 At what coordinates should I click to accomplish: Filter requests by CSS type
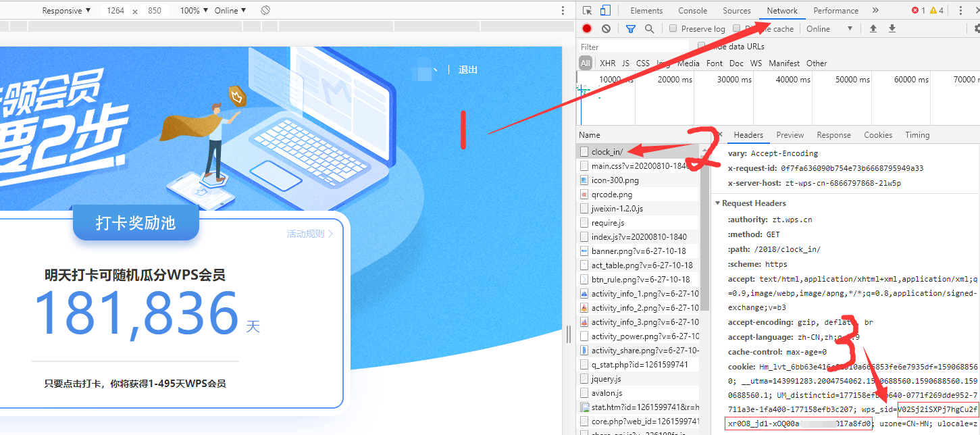tap(643, 63)
